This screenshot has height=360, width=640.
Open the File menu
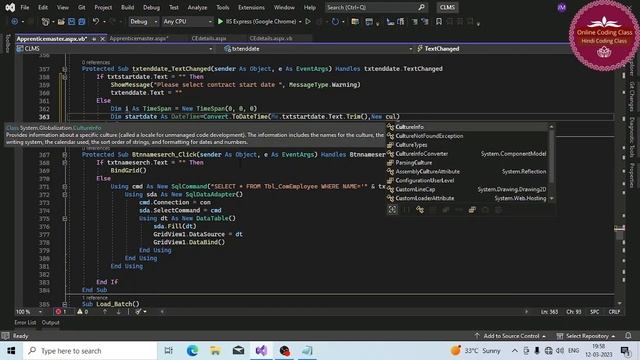point(25,7)
